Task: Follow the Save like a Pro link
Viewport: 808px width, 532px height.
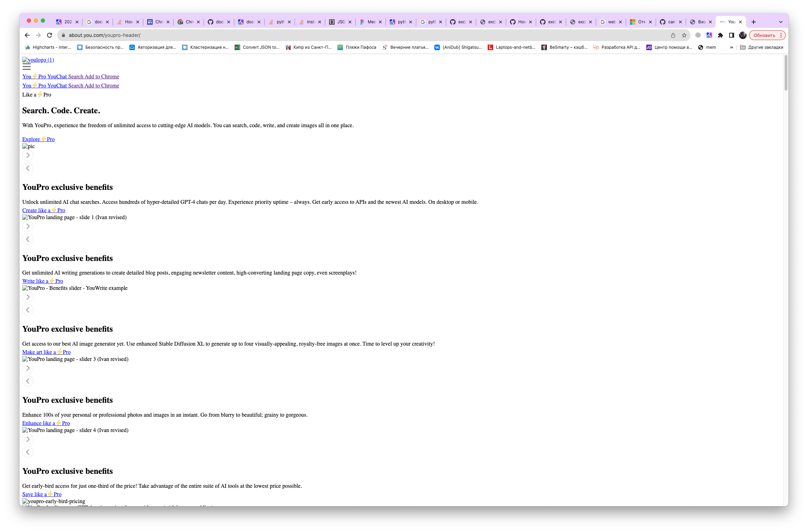Action: click(x=42, y=494)
